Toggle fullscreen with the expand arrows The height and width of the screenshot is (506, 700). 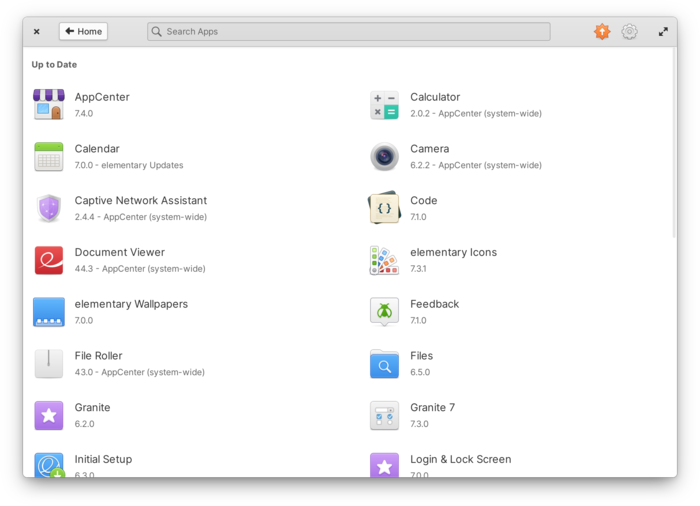[x=663, y=31]
